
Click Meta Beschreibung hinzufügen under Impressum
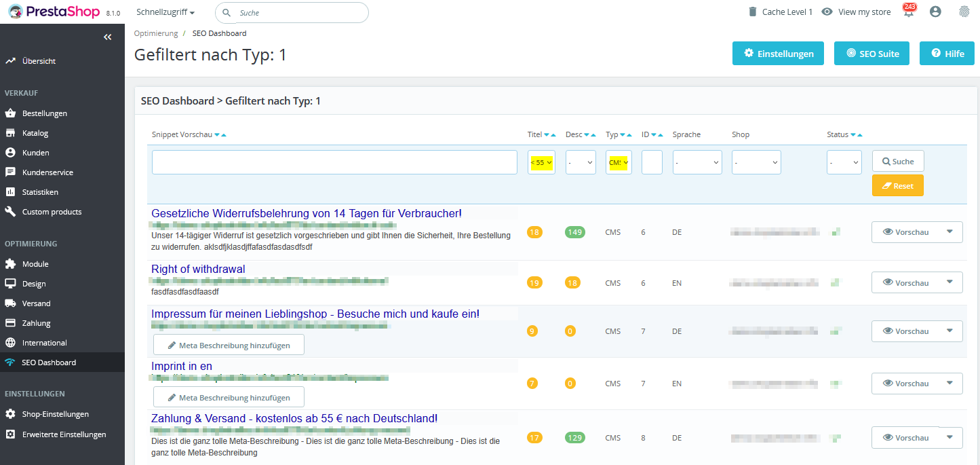[229, 345]
